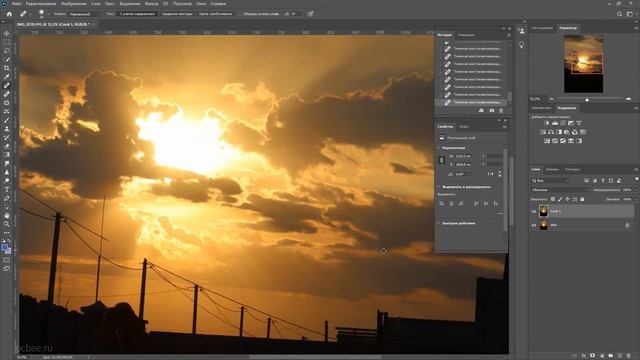640x360 pixels.
Task: Enable Sample All Layers checkbox
Action: click(240, 14)
